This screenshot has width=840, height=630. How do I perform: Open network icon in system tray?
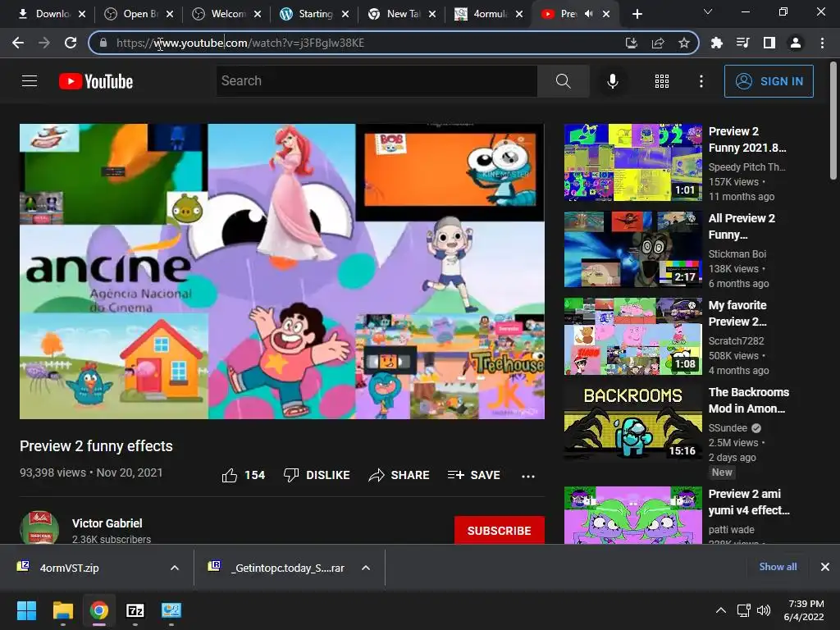[743, 610]
